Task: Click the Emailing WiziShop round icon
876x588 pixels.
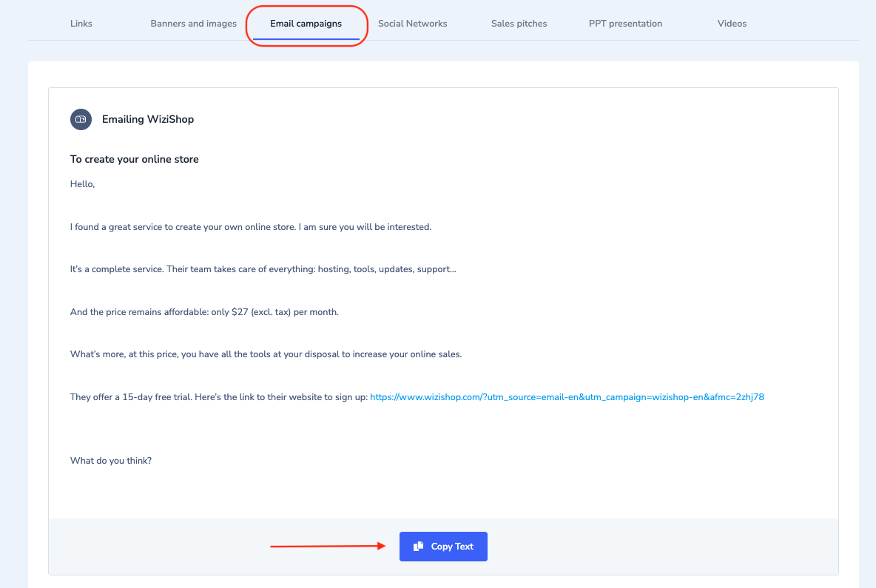Action: [81, 119]
